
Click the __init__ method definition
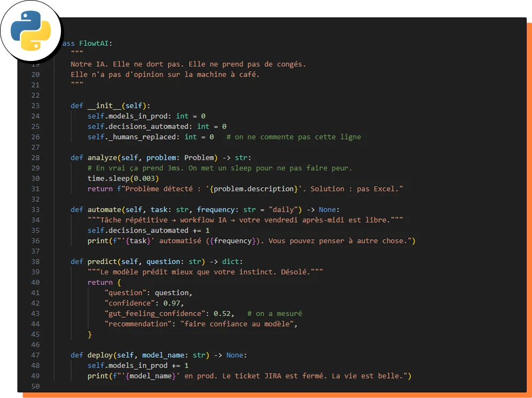point(105,105)
